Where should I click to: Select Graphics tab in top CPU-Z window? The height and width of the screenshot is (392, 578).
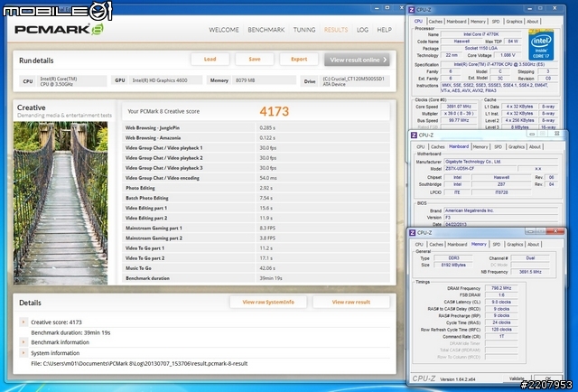coord(514,22)
